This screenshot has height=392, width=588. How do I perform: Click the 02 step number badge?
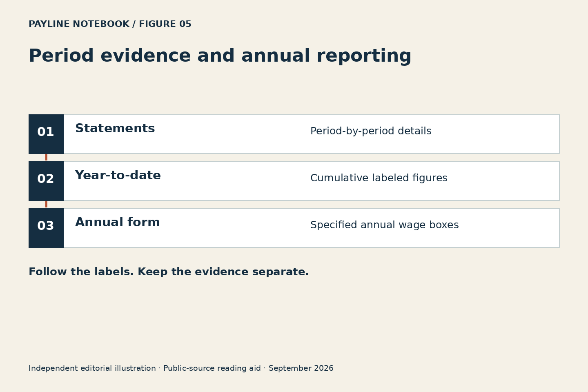point(46,181)
